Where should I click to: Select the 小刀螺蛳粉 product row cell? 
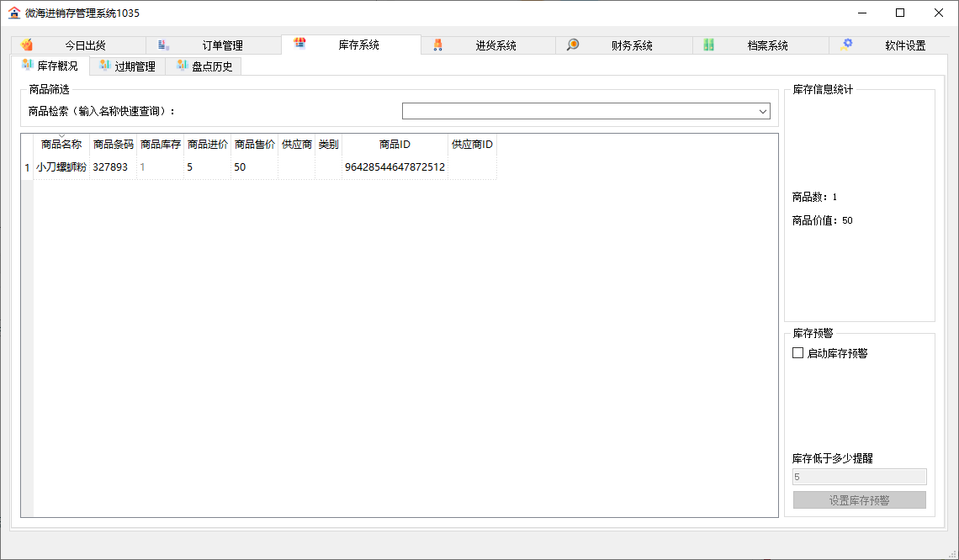61,167
